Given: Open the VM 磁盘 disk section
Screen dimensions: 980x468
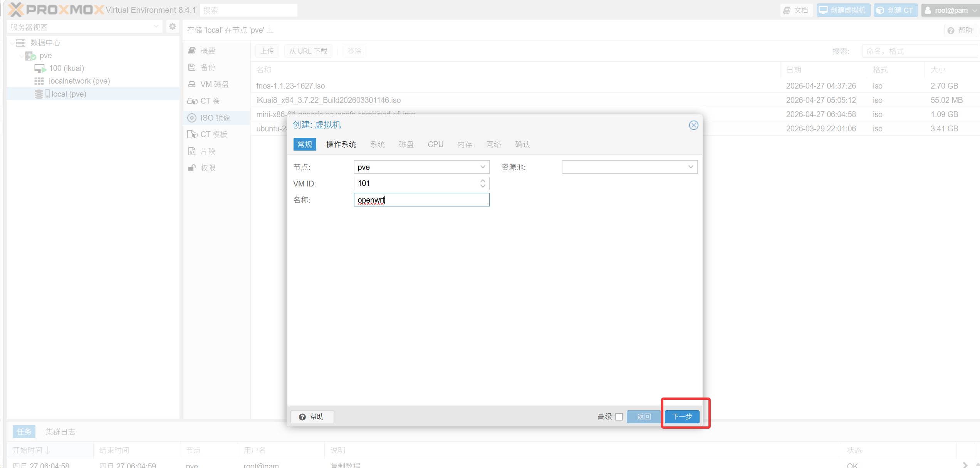Looking at the screenshot, I should [x=214, y=84].
